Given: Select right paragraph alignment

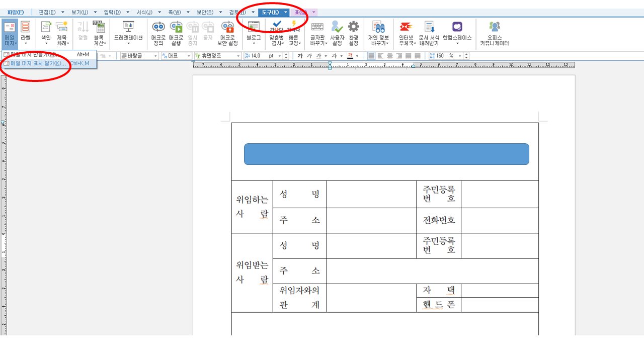Looking at the screenshot, I should coord(398,56).
